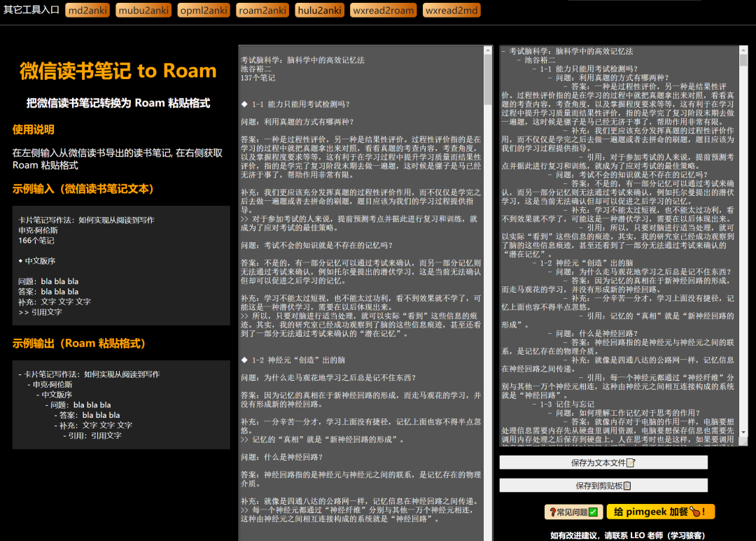Open the roam2anki tool link
Screen dimensions: 756x541
262,10
